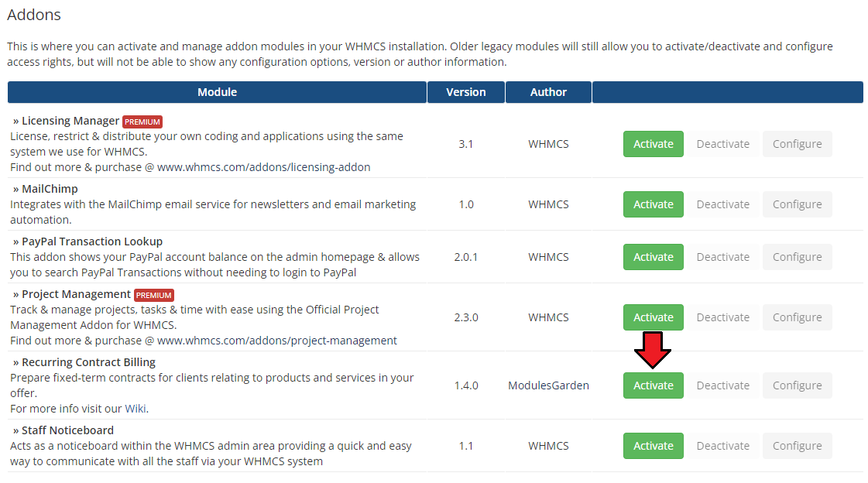Click the Version column header

pos(466,92)
